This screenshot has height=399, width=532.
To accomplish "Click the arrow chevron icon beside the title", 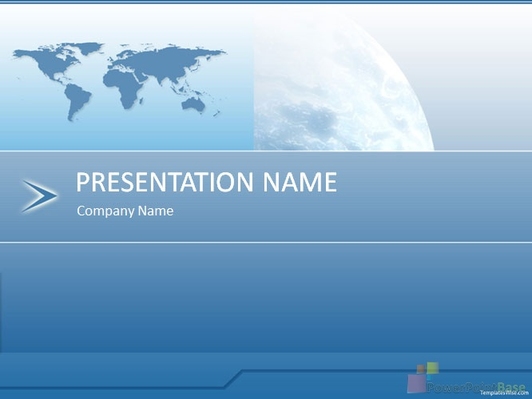I will pos(39,196).
